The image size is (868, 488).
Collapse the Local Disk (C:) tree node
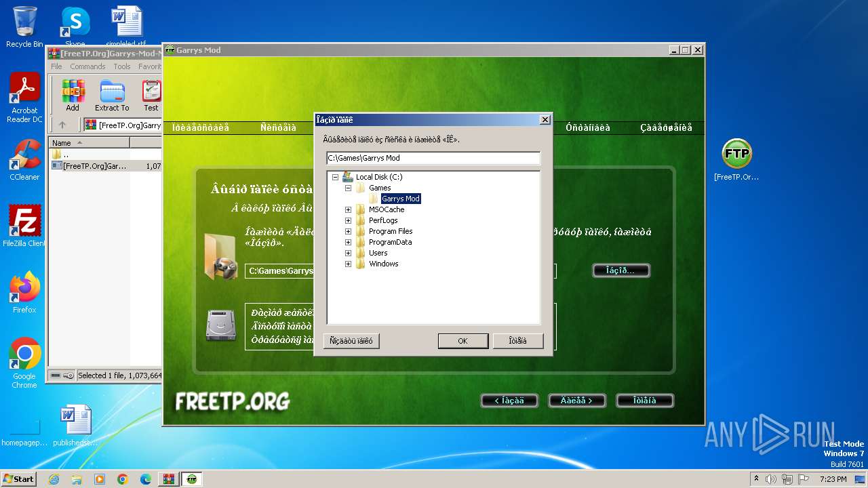click(335, 177)
